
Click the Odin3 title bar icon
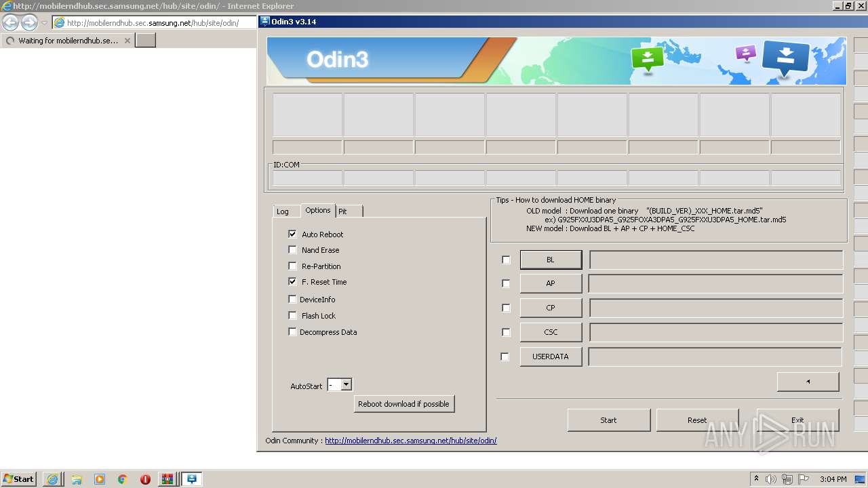click(x=265, y=21)
